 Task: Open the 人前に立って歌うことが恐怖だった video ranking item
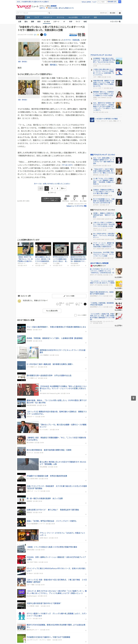tap(104, 225)
